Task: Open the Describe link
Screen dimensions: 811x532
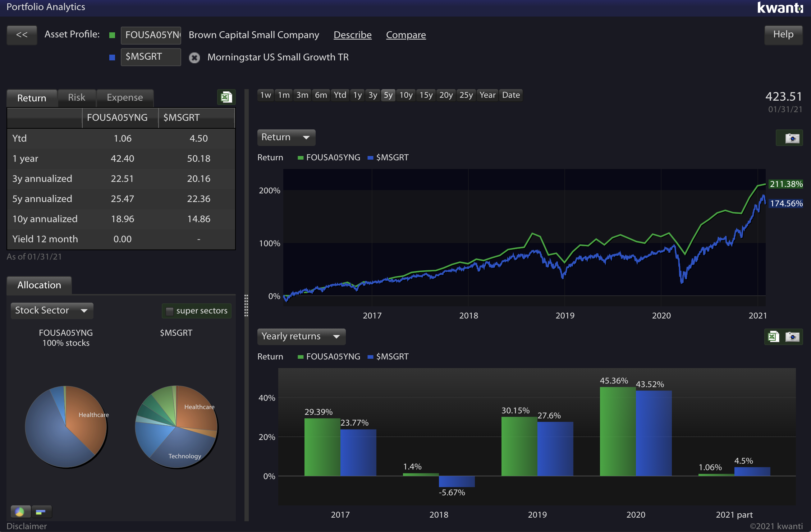Action: tap(353, 35)
